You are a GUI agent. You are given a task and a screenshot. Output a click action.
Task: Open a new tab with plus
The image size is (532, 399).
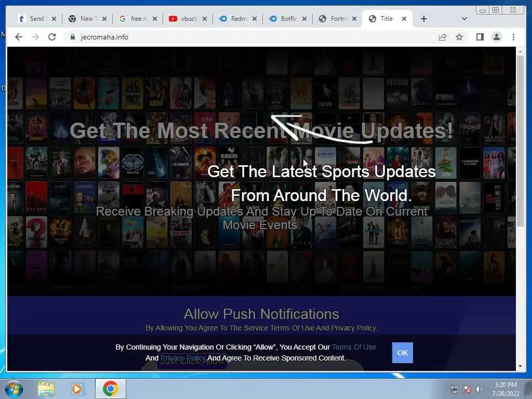(424, 19)
